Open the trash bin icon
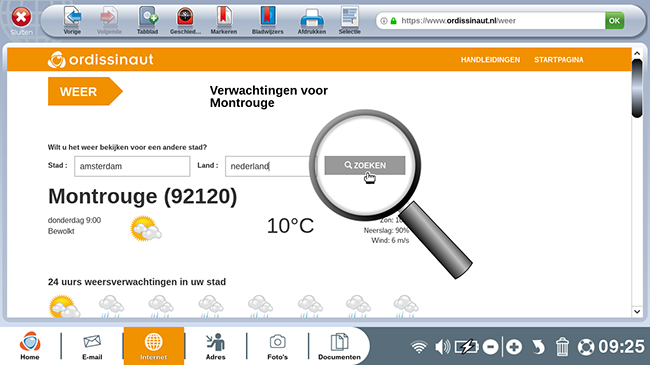The image size is (650, 365). 562,347
